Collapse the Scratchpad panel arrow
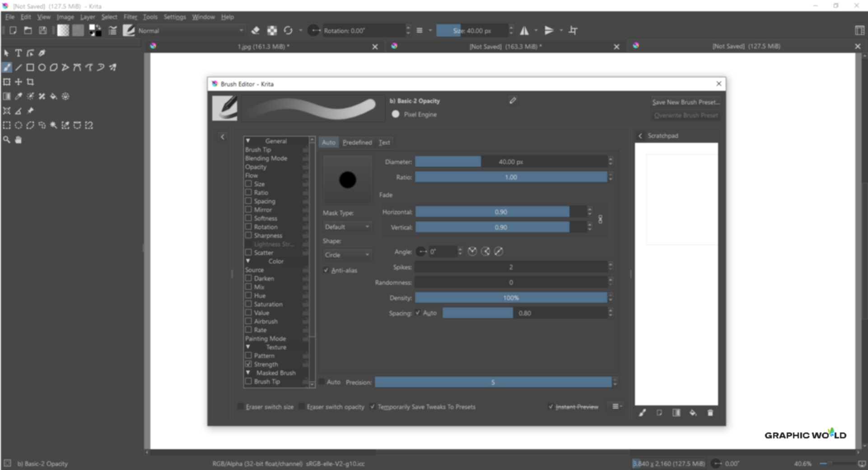 coord(640,136)
